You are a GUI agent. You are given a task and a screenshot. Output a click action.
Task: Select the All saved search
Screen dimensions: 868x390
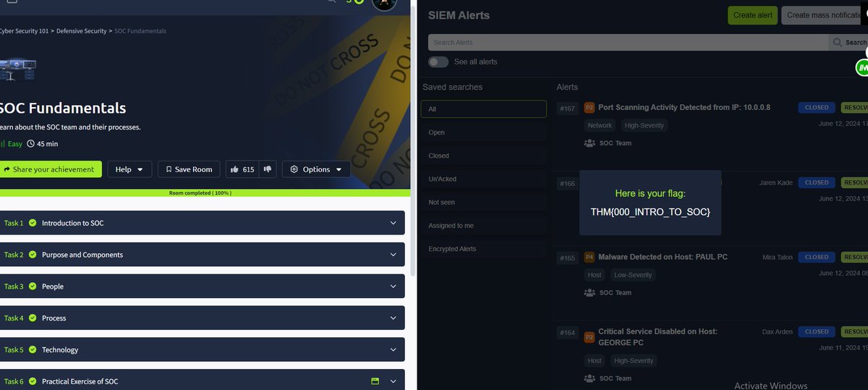[483, 109]
